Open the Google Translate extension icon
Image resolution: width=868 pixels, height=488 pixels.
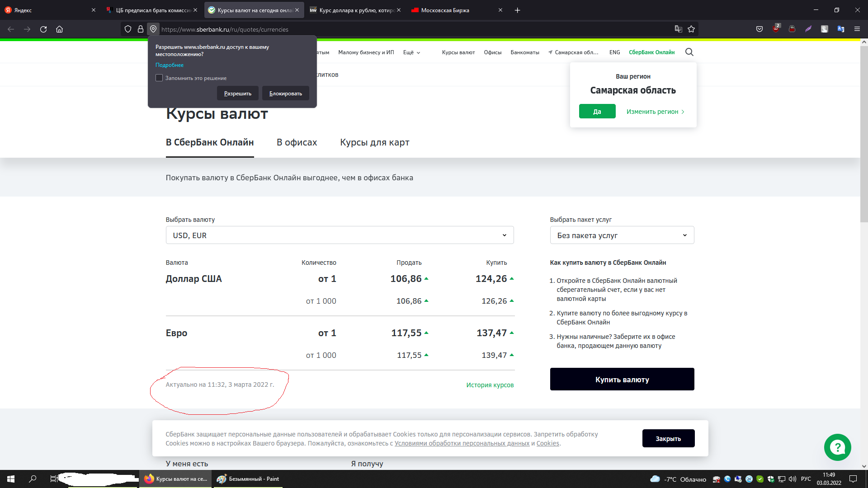841,29
